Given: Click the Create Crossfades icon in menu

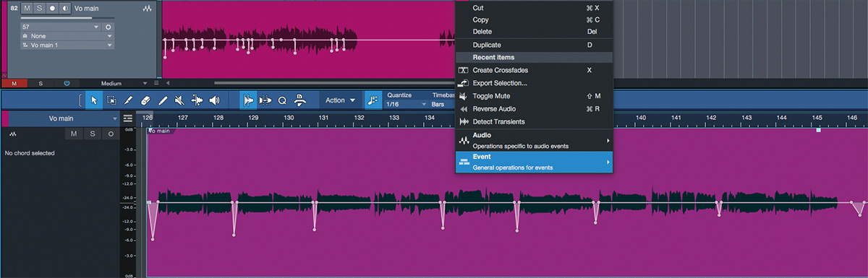Looking at the screenshot, I should click(x=464, y=70).
